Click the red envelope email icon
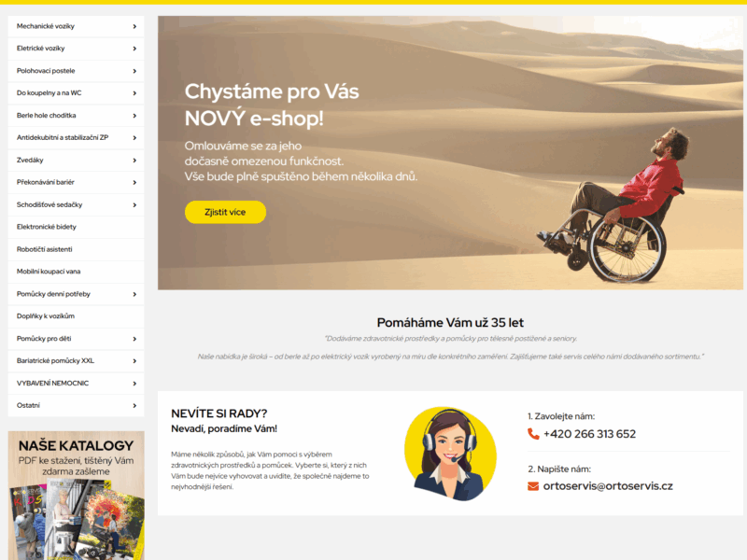 (x=533, y=486)
